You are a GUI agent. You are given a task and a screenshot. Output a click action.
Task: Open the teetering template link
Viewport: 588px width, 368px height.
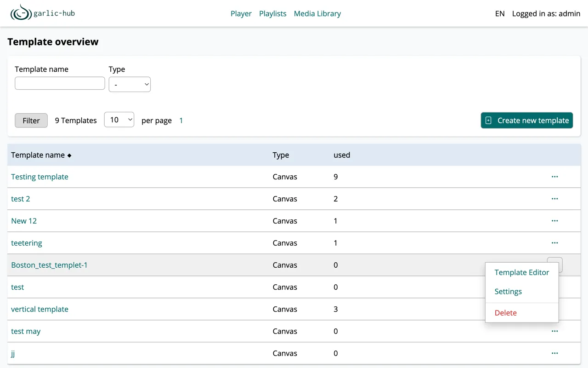point(27,243)
